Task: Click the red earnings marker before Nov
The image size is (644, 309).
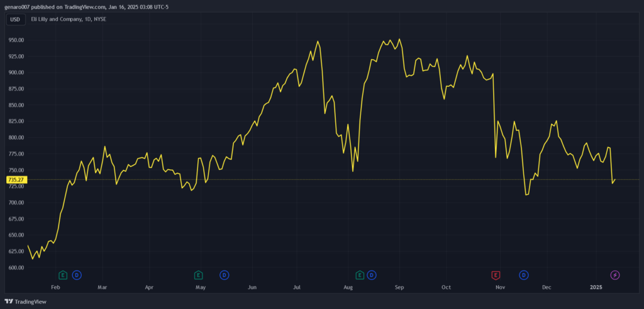Action: [x=496, y=274]
